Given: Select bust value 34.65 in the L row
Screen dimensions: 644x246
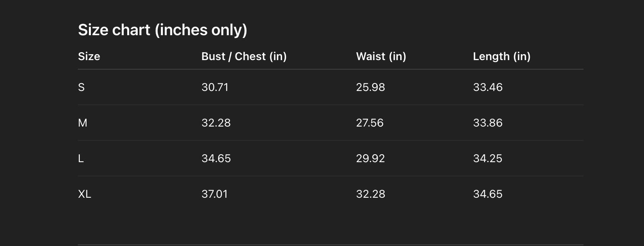Looking at the screenshot, I should tap(216, 159).
